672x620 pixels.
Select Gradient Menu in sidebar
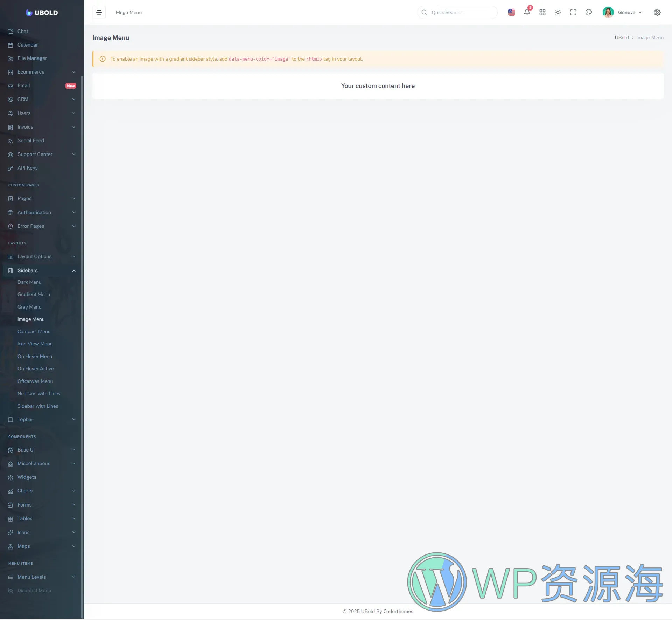point(34,294)
